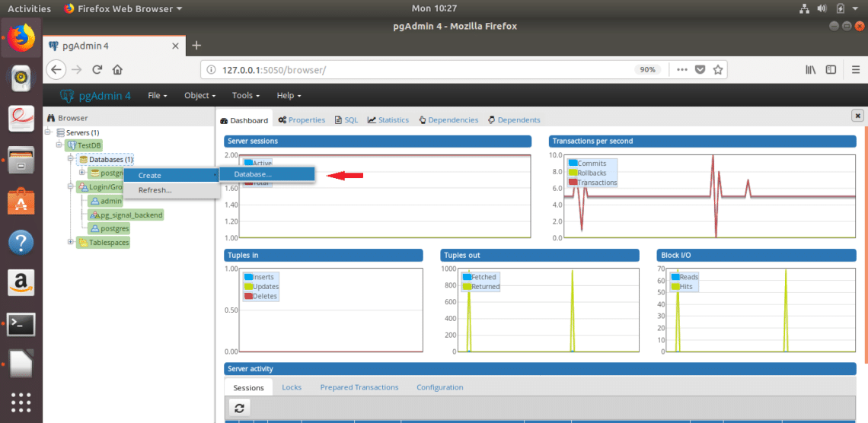Collapse the Servers tree node

pyautogui.click(x=49, y=132)
